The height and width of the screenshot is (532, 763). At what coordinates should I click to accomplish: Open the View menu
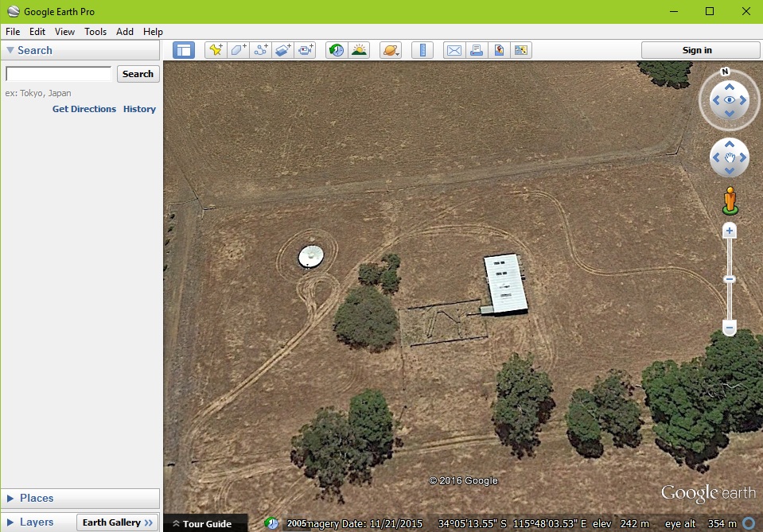pos(64,32)
